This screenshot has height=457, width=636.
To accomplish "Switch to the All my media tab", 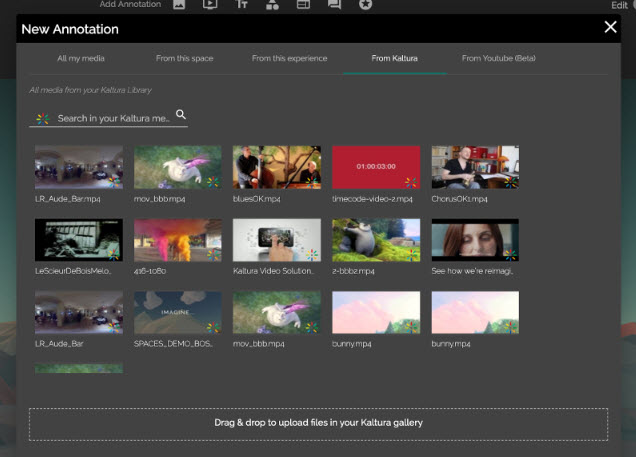I will (x=82, y=59).
